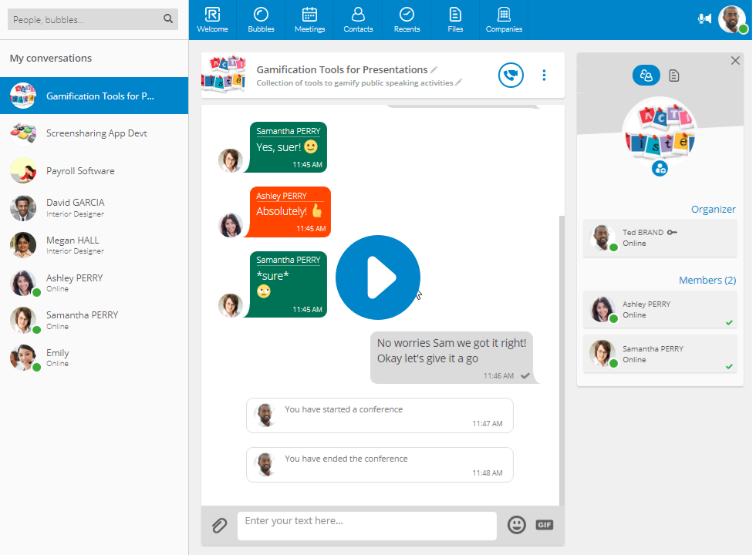Screen dimensions: 756x555
Task: Open the user profile avatar menu
Action: [732, 19]
